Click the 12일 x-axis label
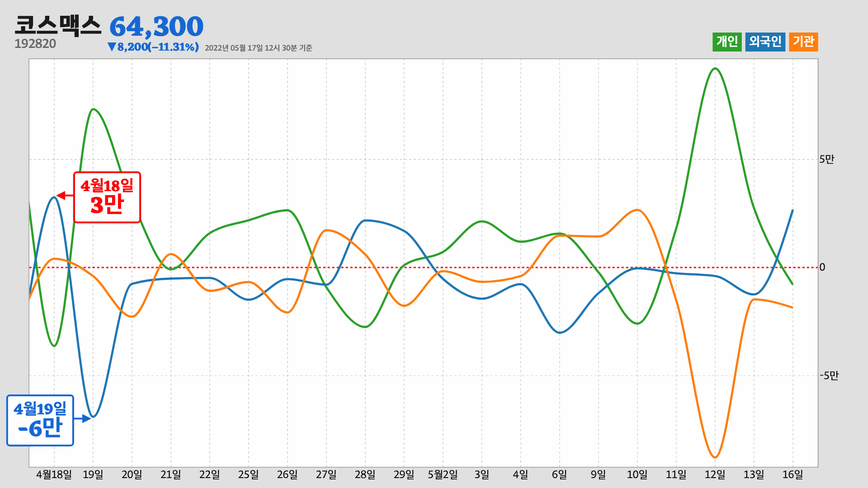Image resolution: width=868 pixels, height=488 pixels. [x=715, y=474]
